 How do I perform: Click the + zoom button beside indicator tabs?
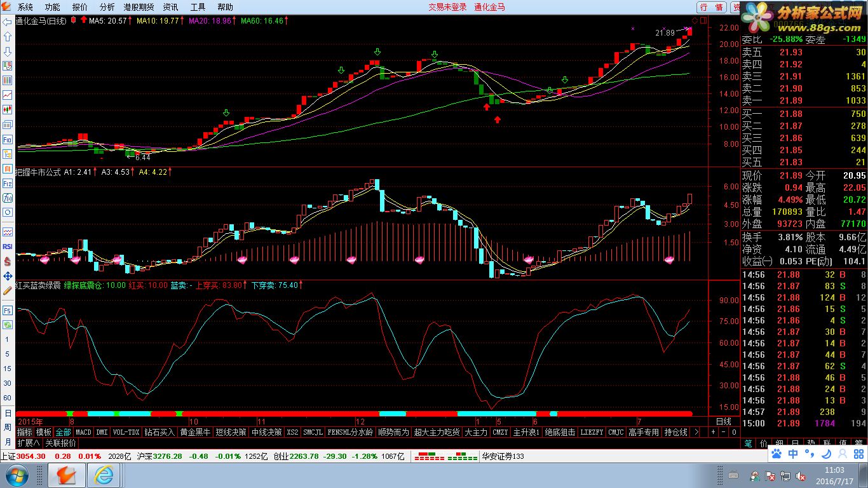coord(712,432)
